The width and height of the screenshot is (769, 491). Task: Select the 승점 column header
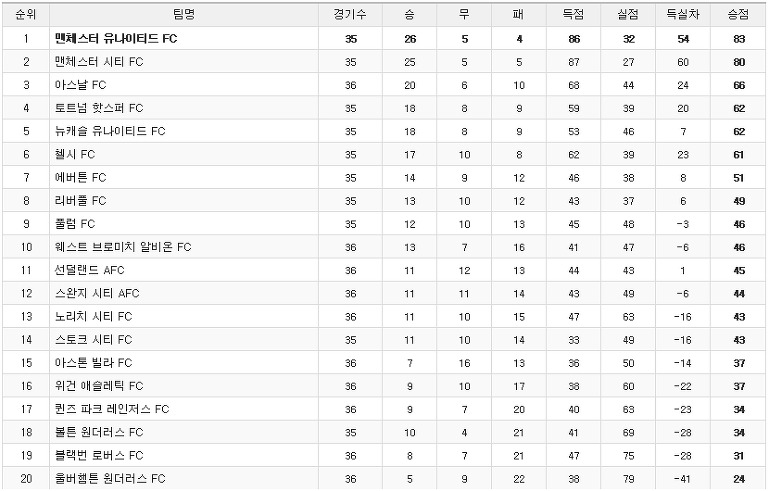pyautogui.click(x=738, y=15)
